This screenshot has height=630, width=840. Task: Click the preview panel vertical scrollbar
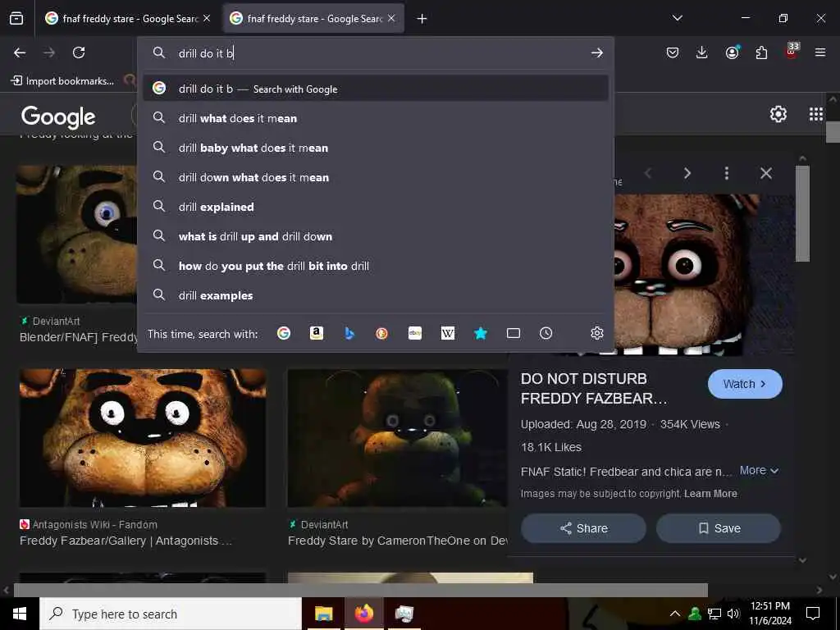click(802, 214)
